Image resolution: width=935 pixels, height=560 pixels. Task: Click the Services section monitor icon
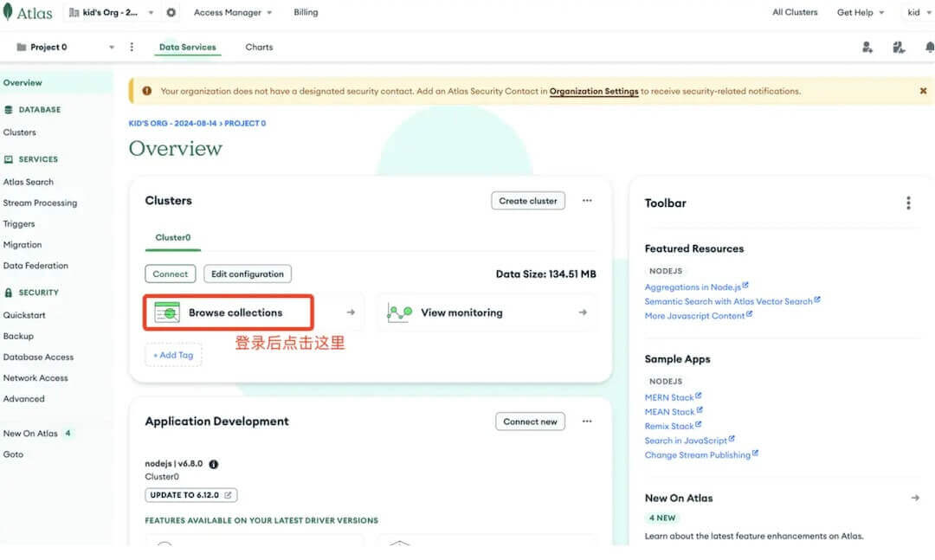9,160
